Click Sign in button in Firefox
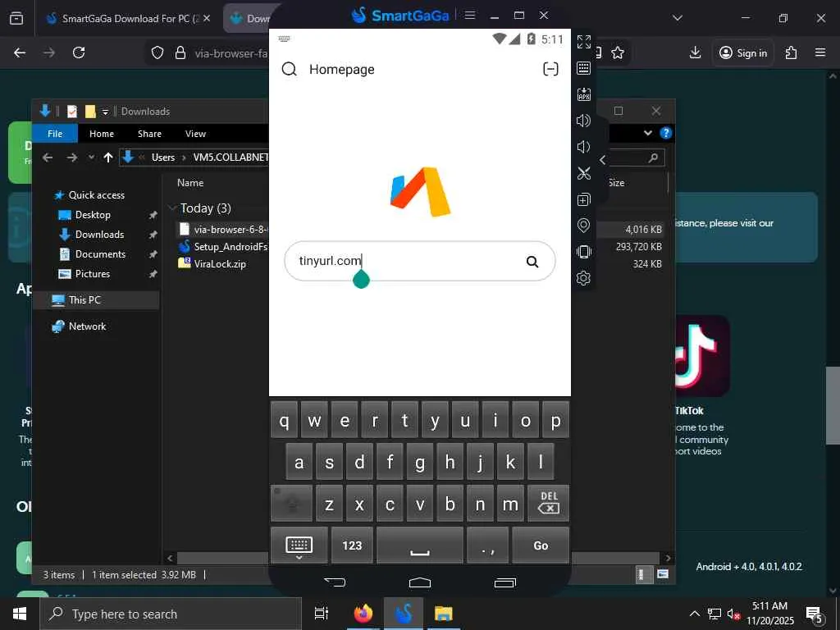The height and width of the screenshot is (630, 840). coord(743,52)
